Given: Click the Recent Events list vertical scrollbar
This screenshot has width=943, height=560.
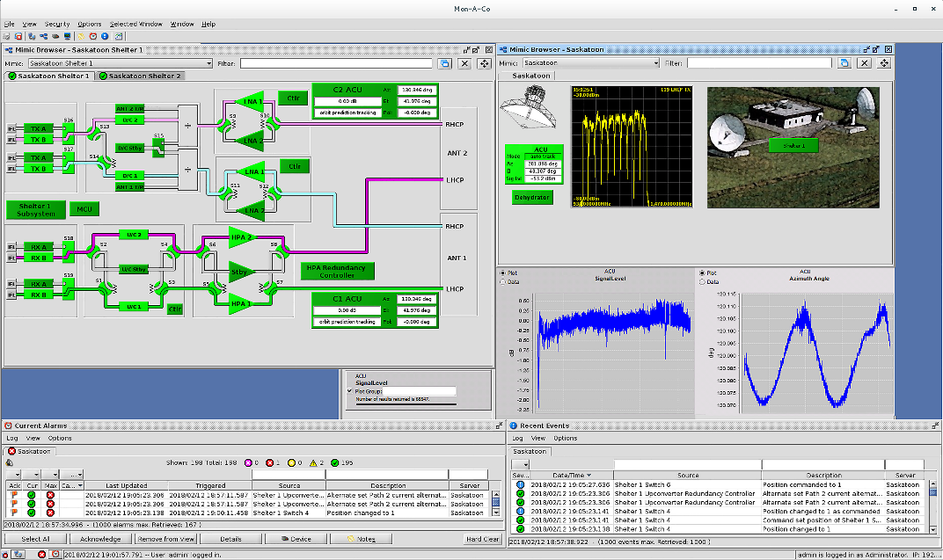Looking at the screenshot, I should pos(932,505).
